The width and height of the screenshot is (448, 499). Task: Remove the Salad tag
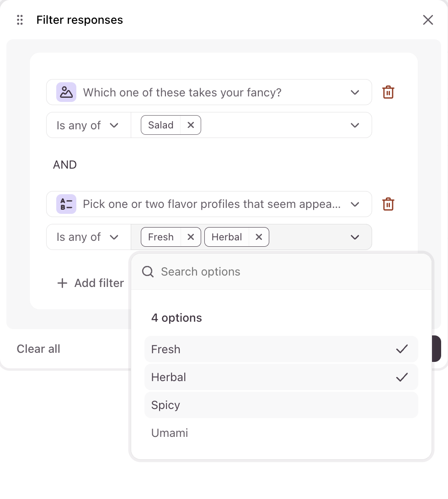[191, 125]
